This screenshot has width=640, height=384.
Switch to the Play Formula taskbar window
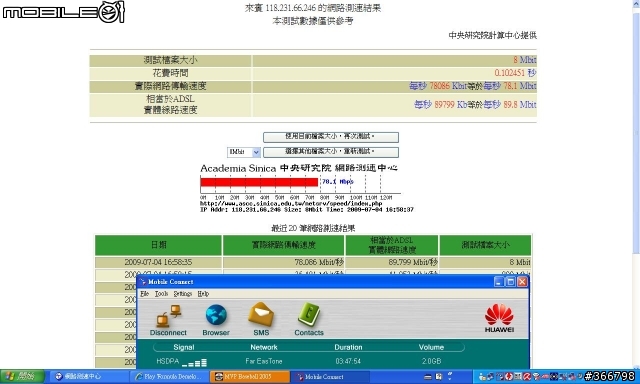[x=169, y=377]
